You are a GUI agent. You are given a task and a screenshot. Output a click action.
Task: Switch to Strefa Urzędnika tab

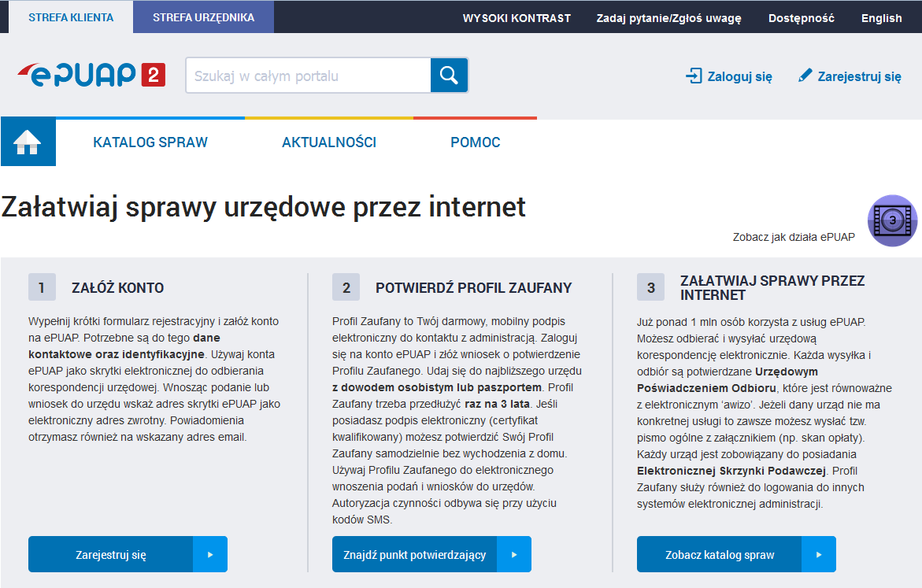(203, 17)
